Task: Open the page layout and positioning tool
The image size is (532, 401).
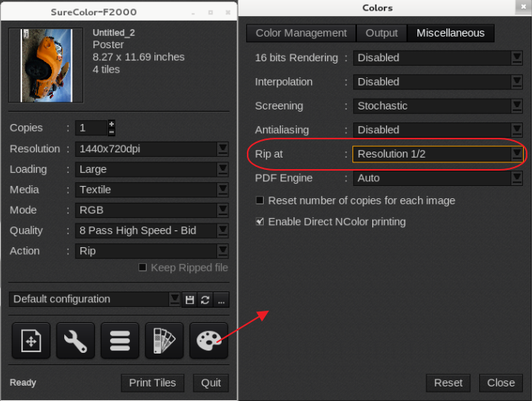Action: coord(31,341)
